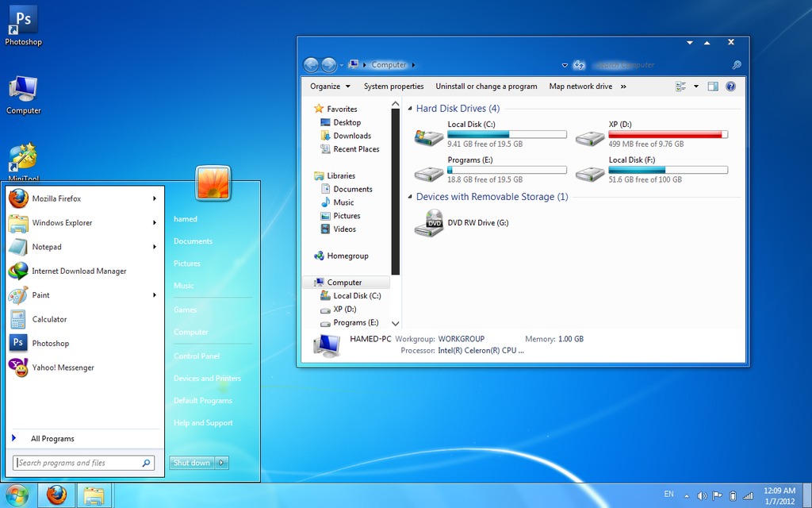
Task: Click the Start orb button
Action: [17, 495]
